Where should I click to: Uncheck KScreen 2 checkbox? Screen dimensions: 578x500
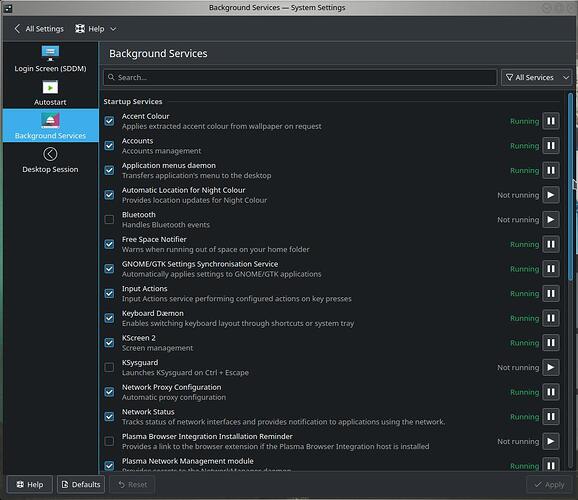tap(109, 343)
